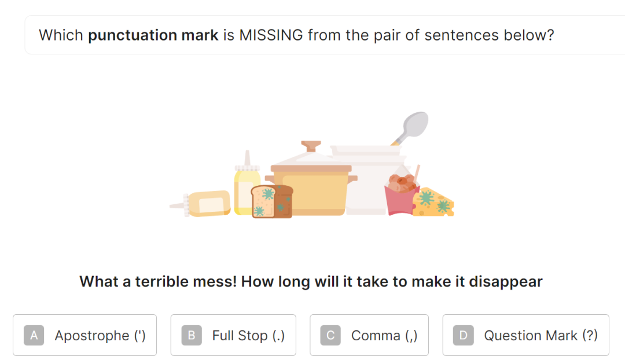Click the letter C badge
The height and width of the screenshot is (364, 625).
[x=330, y=335]
